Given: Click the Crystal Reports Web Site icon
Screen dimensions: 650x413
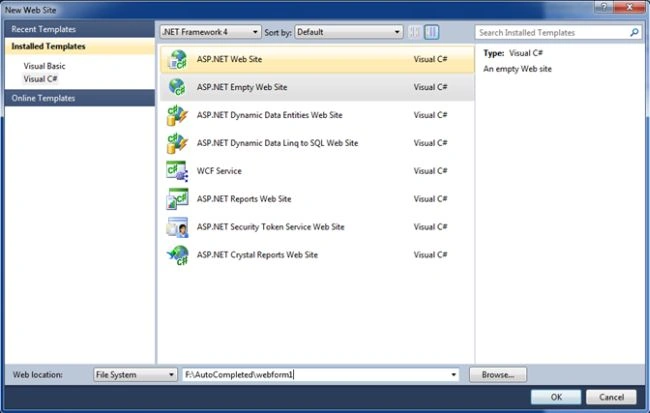Looking at the screenshot, I should 177,255.
